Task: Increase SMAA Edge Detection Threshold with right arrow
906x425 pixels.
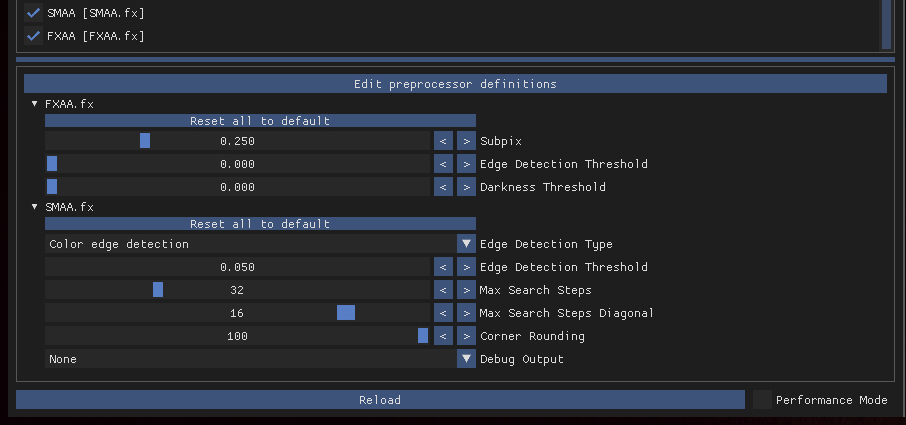Action: pos(466,267)
